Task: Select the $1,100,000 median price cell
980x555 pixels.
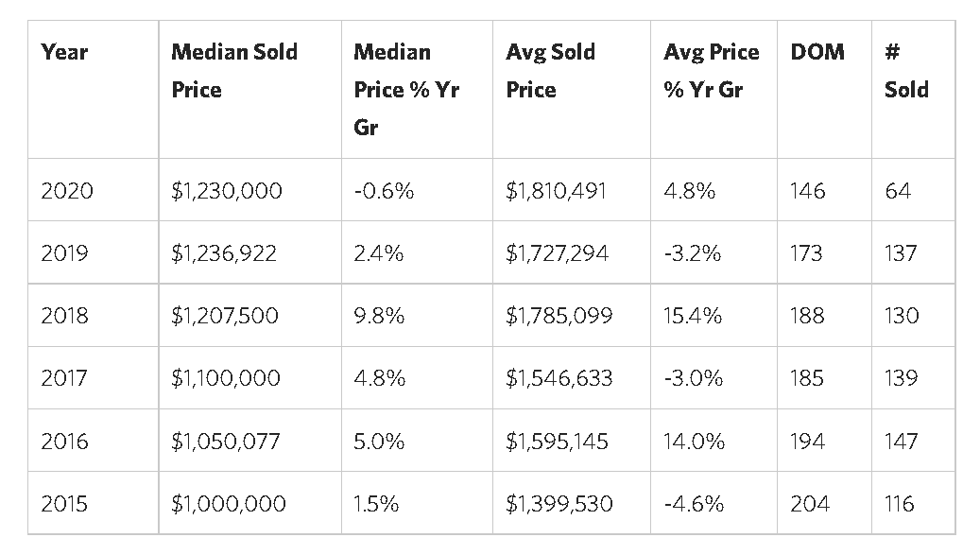Action: pos(226,378)
